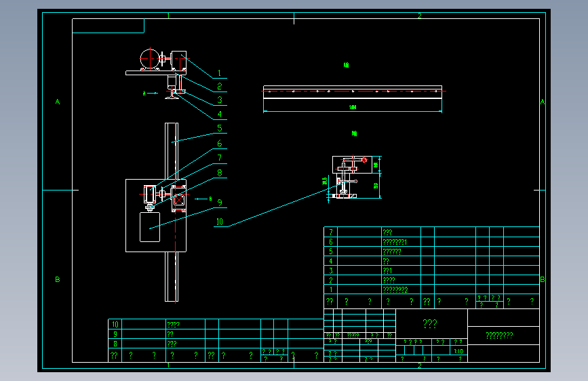The image size is (588, 381).
Task: Click the view label above the long rail view
Action: 346,65
